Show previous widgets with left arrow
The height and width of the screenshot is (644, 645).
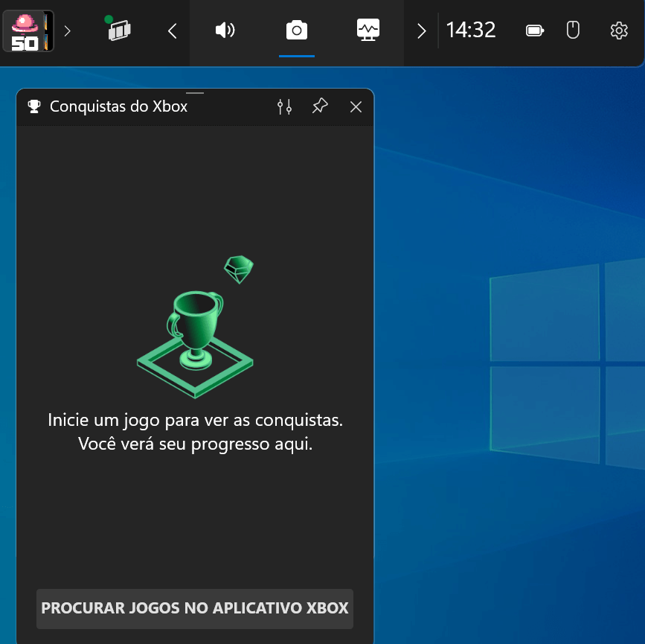(x=173, y=31)
